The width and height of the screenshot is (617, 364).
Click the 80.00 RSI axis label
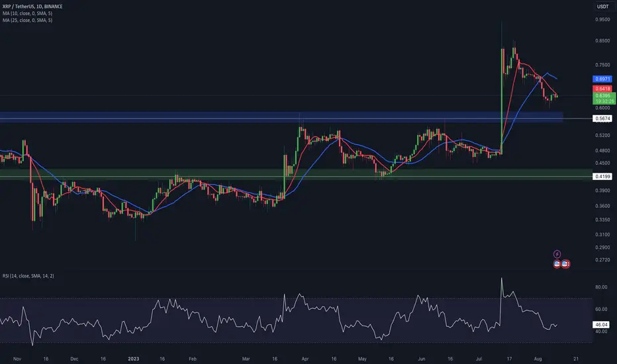601,287
